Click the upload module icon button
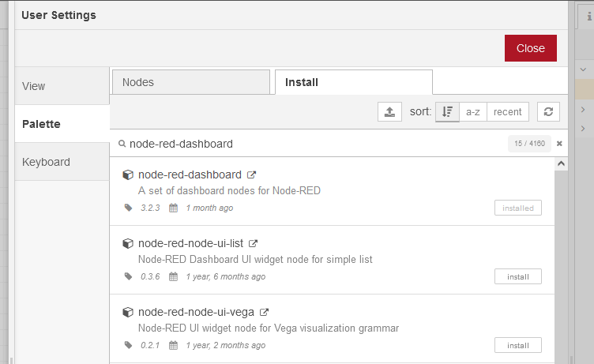The image size is (594, 364). (389, 112)
